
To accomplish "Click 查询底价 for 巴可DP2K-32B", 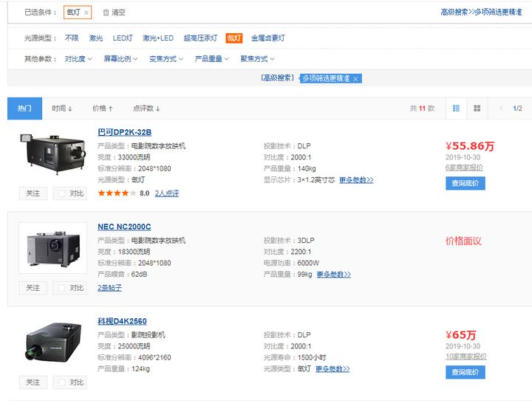I will [465, 183].
